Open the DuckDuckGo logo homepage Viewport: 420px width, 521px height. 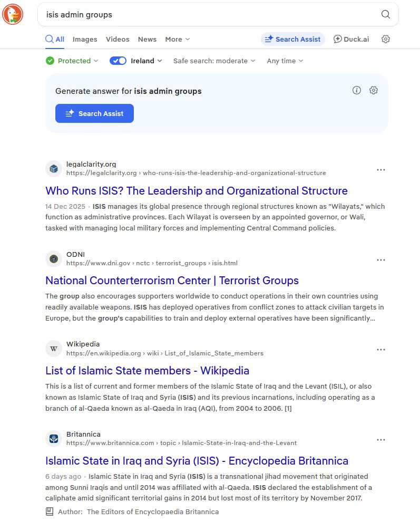tap(13, 14)
